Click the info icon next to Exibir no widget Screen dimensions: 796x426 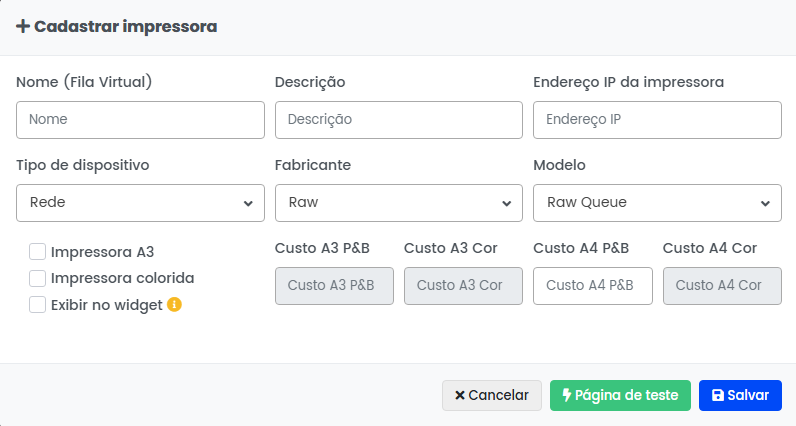point(174,305)
